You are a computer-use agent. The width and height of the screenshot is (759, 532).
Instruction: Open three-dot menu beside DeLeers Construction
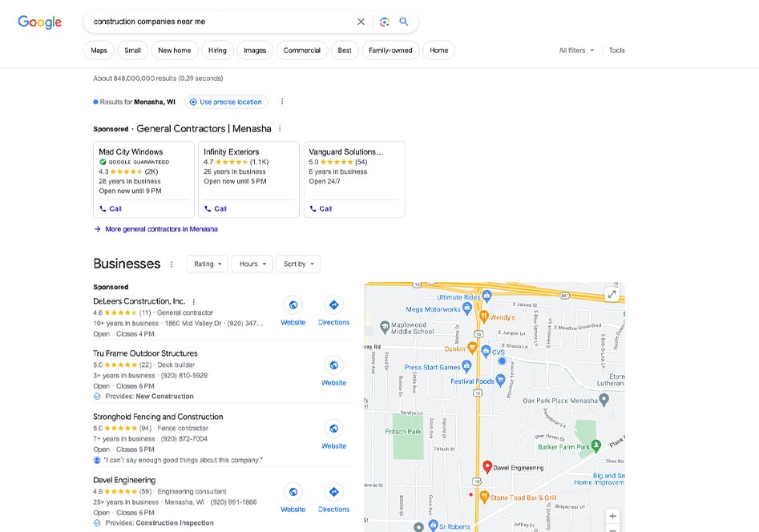coord(194,301)
